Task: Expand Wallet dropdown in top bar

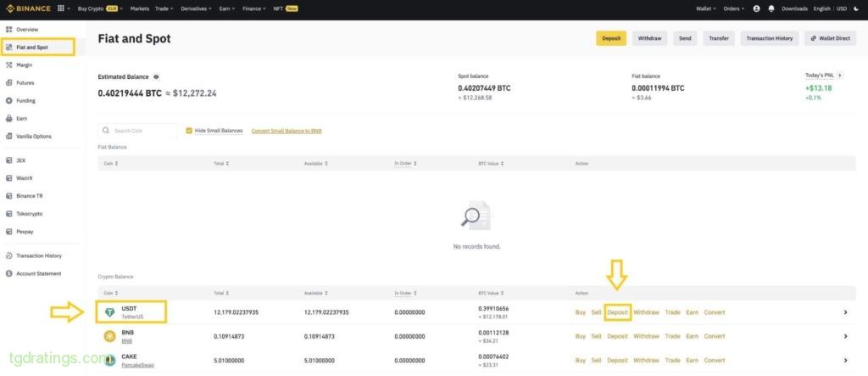Action: click(x=706, y=8)
